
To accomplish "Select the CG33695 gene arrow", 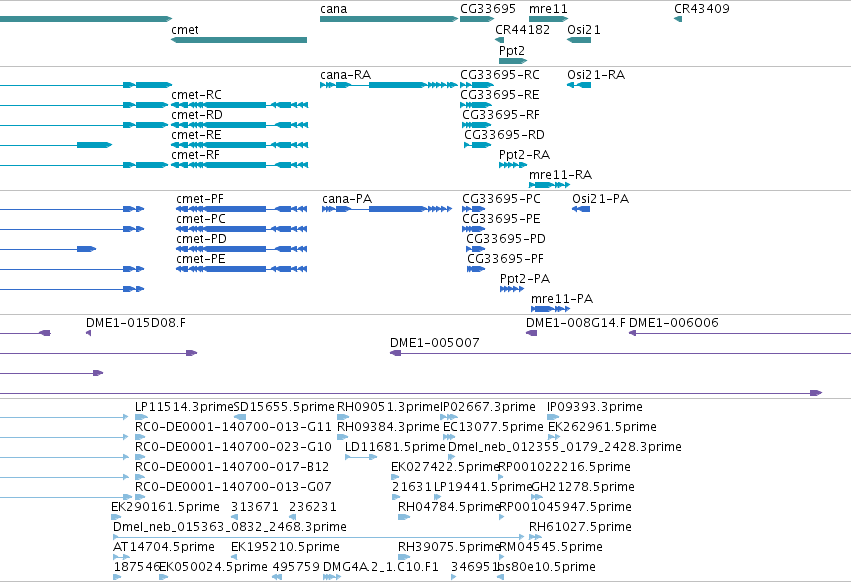I will click(477, 19).
